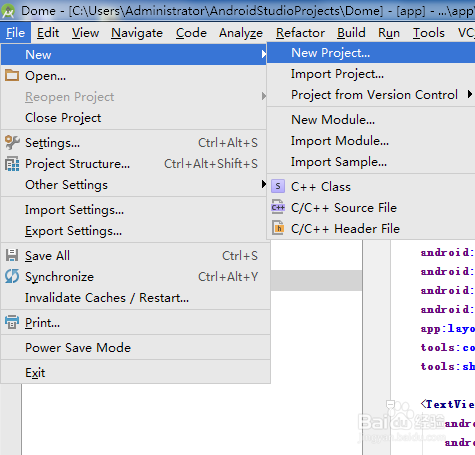Click the TextView code line in editor
The width and height of the screenshot is (475, 455).
tap(447, 404)
